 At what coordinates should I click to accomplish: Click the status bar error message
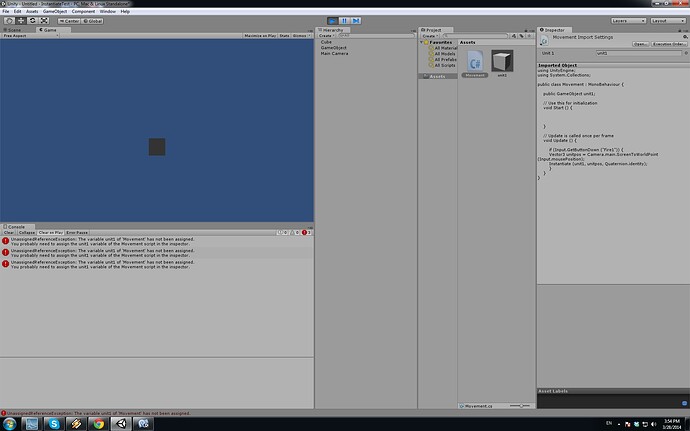[96, 413]
